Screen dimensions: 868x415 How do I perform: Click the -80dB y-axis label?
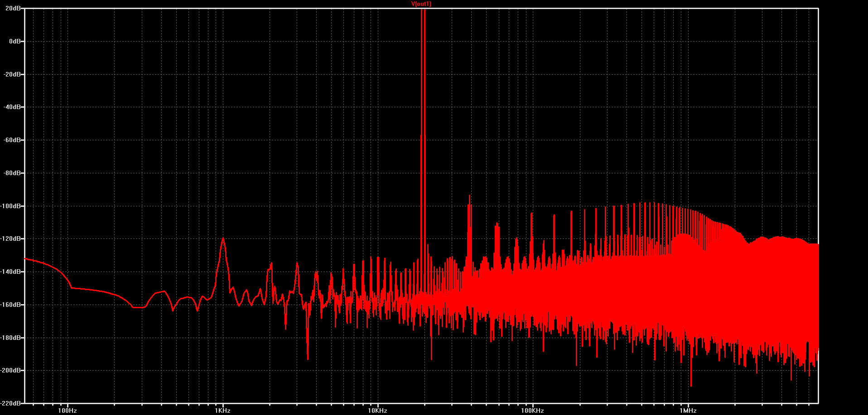[12, 173]
